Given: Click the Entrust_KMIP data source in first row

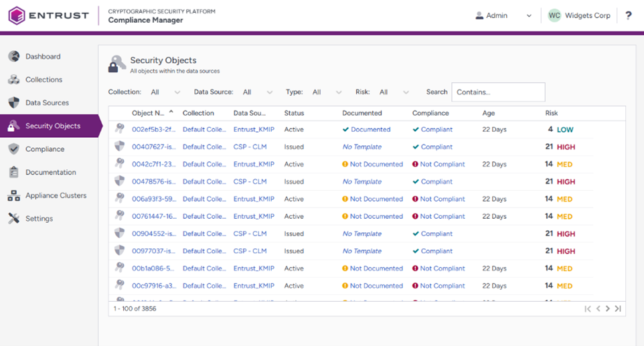Looking at the screenshot, I should tap(254, 130).
